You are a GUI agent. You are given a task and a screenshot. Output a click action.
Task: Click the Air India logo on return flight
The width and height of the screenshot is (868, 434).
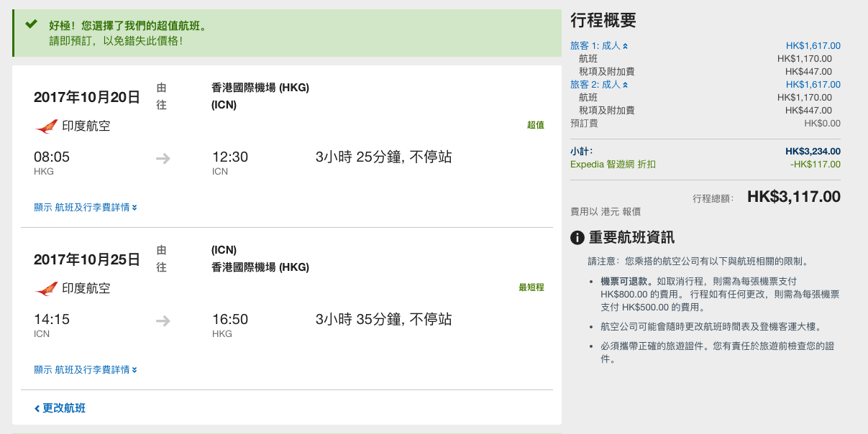(x=46, y=289)
